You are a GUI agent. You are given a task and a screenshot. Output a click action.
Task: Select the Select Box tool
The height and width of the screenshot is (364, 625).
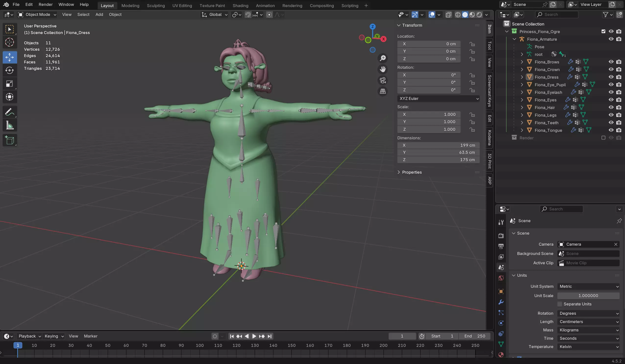pos(10,29)
